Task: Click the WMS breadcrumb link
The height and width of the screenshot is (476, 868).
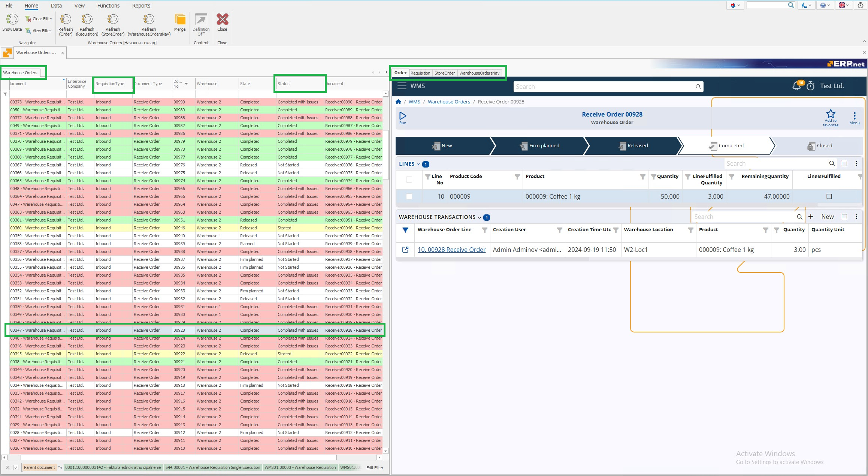Action: click(414, 102)
